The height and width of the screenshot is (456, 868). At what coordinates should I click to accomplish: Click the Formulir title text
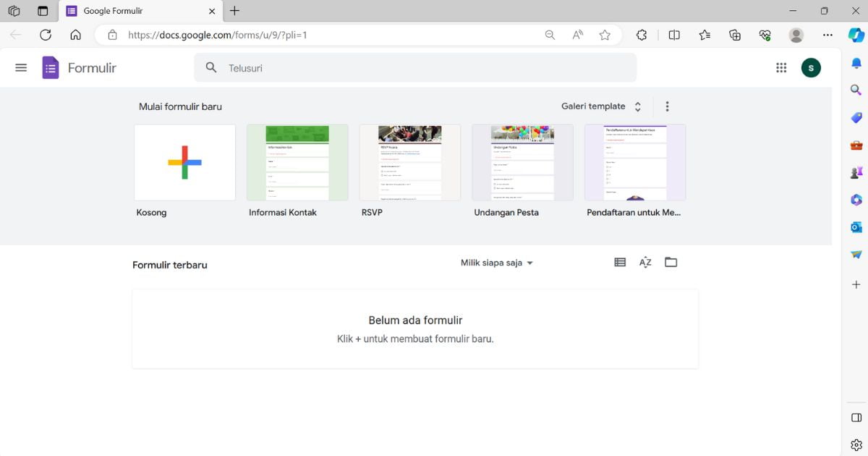pyautogui.click(x=92, y=68)
